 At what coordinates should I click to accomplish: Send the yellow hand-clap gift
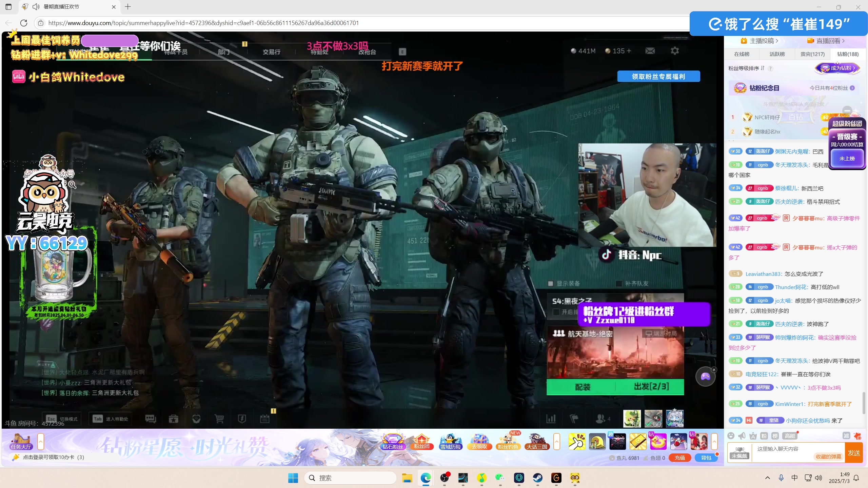click(x=577, y=442)
